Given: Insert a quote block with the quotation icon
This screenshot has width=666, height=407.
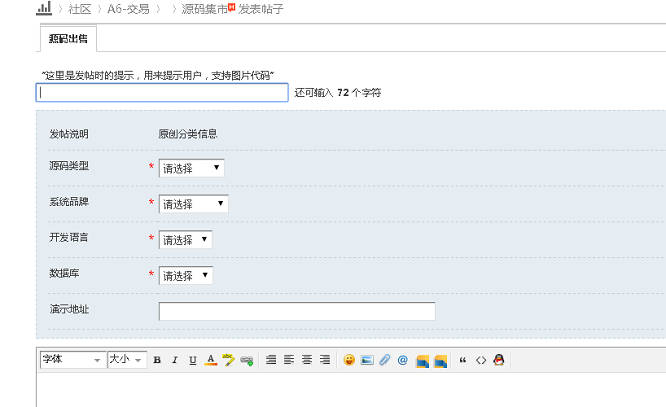Looking at the screenshot, I should (x=463, y=360).
